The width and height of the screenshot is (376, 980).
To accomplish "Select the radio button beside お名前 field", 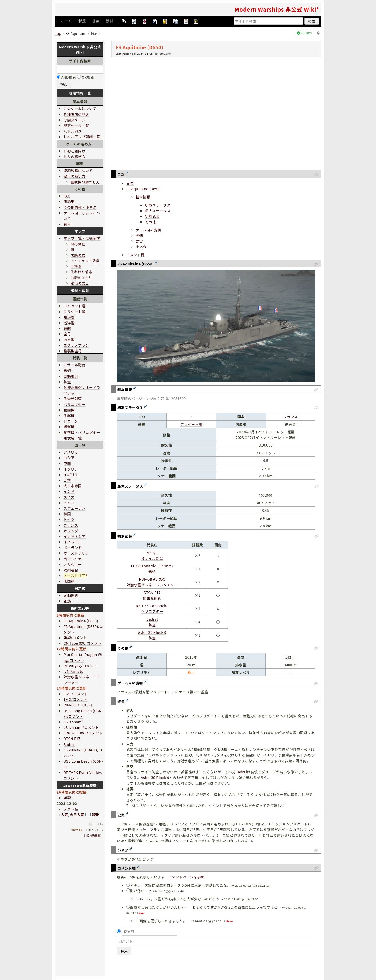I will coord(119,931).
